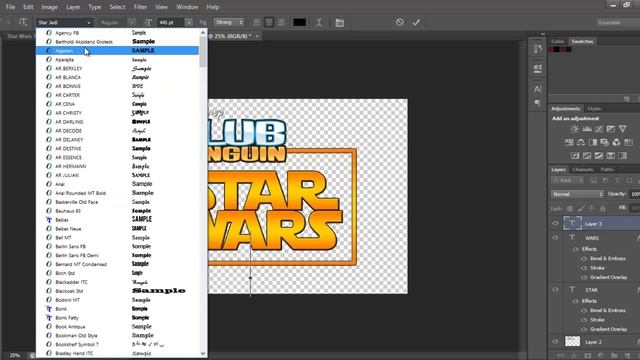The height and width of the screenshot is (360, 640).
Task: Add Threshold adjustment
Action: 599,156
